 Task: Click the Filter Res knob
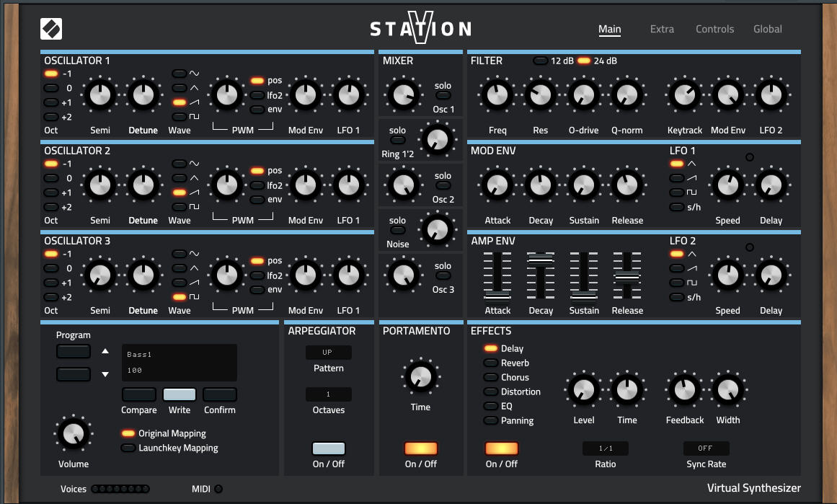click(x=540, y=95)
